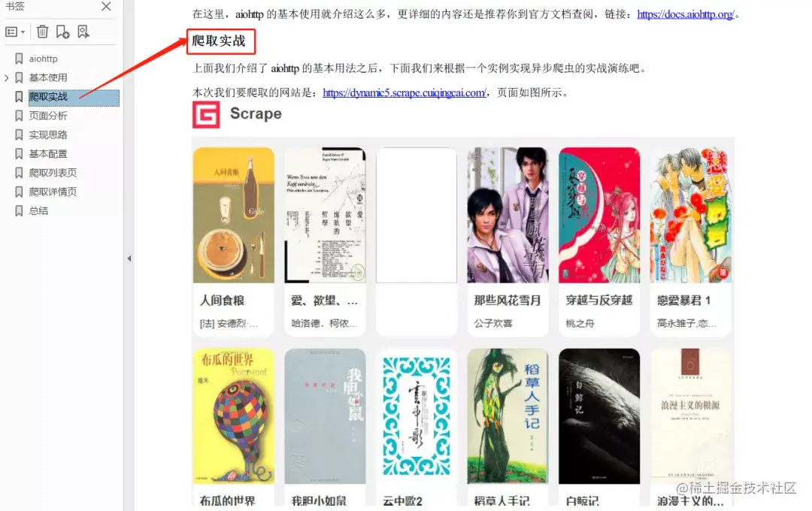812x511 pixels.
Task: Add a new bookmark with plus icon
Action: (62, 32)
